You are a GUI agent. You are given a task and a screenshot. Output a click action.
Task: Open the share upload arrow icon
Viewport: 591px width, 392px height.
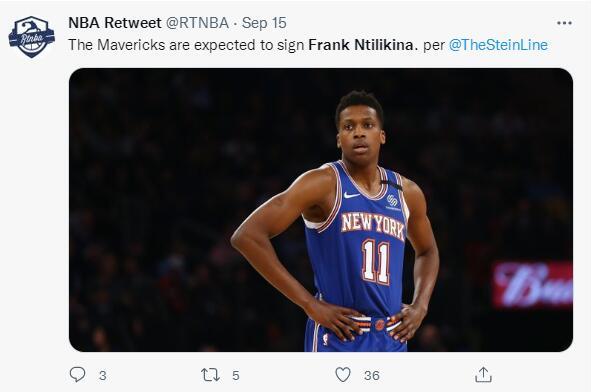coord(483,375)
